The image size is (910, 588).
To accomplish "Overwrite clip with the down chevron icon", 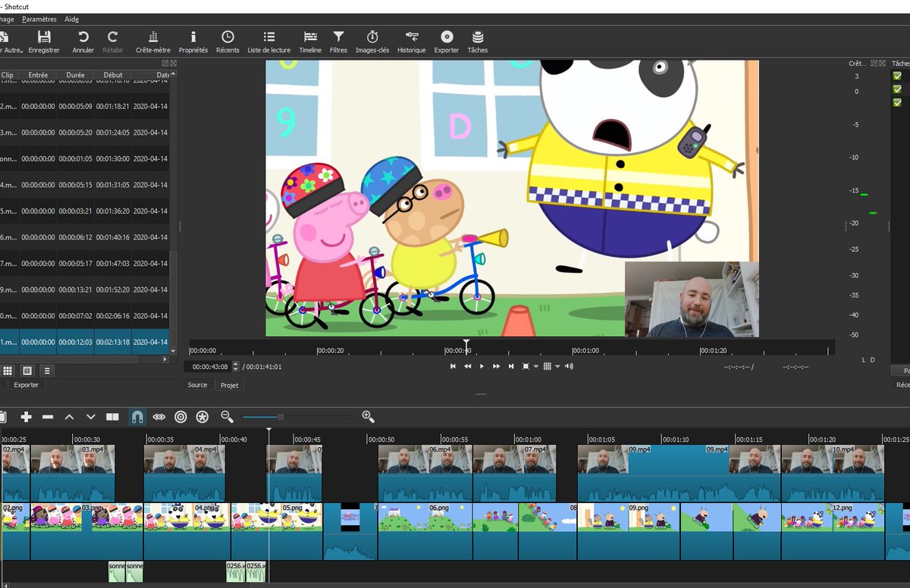I will (91, 417).
